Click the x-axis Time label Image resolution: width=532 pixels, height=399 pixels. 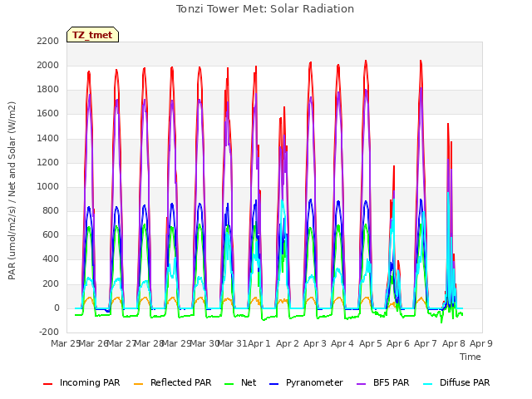pyautogui.click(x=470, y=357)
